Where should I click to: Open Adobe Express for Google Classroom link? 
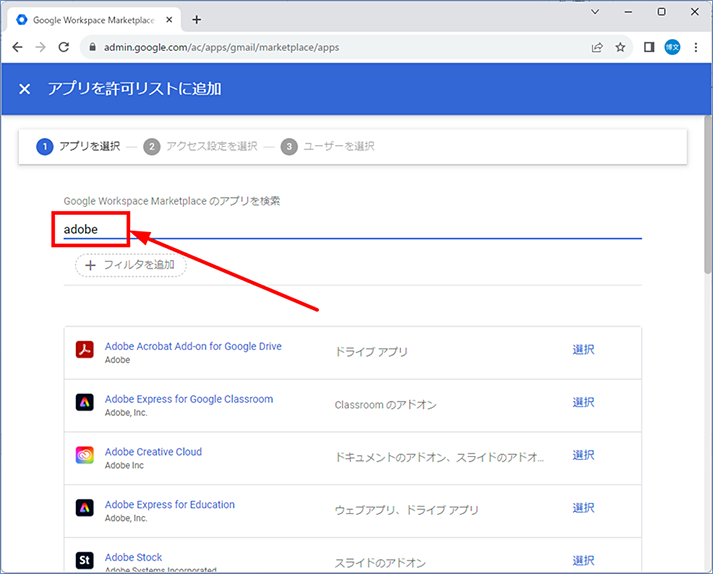189,399
